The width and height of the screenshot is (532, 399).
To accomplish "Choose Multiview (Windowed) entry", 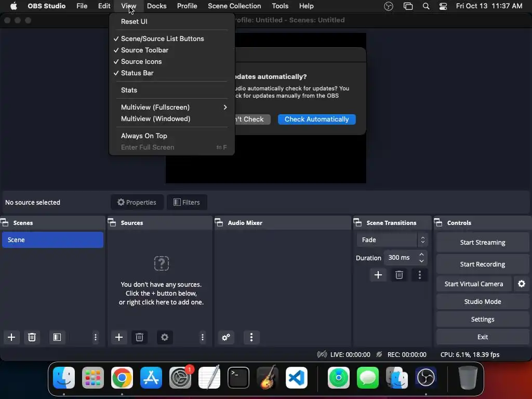I will coord(171,119).
